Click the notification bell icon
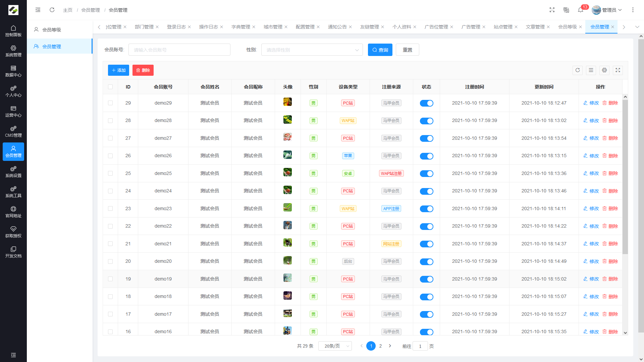Viewport: 644px width, 362px height. 581,10
